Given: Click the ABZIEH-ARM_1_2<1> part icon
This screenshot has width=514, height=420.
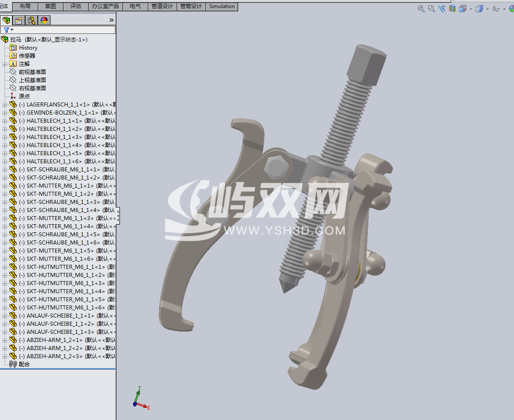Looking at the screenshot, I should [13, 340].
